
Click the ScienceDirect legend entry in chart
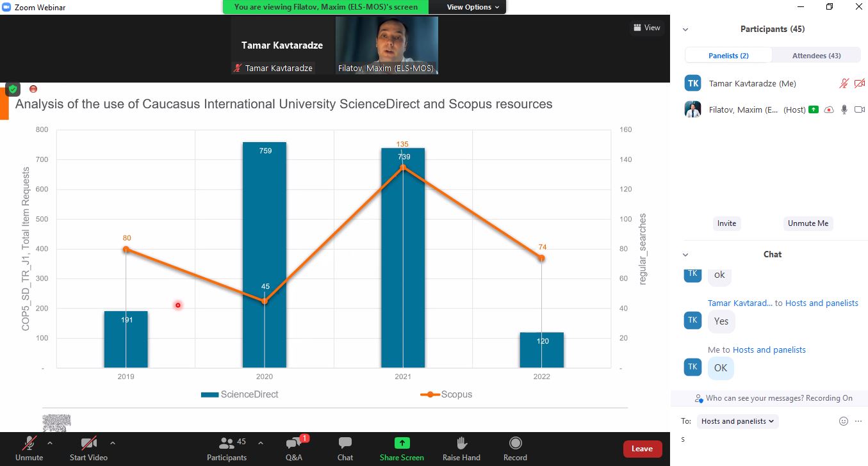click(x=240, y=394)
